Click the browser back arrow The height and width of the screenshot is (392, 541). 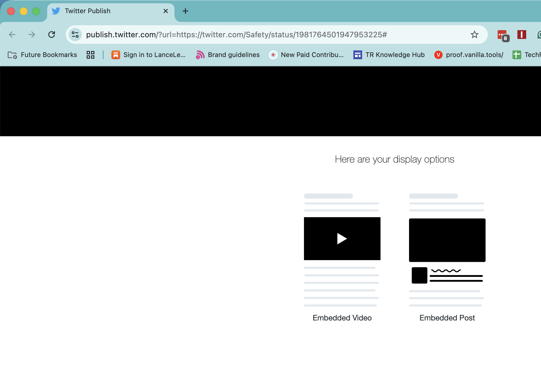(x=12, y=35)
